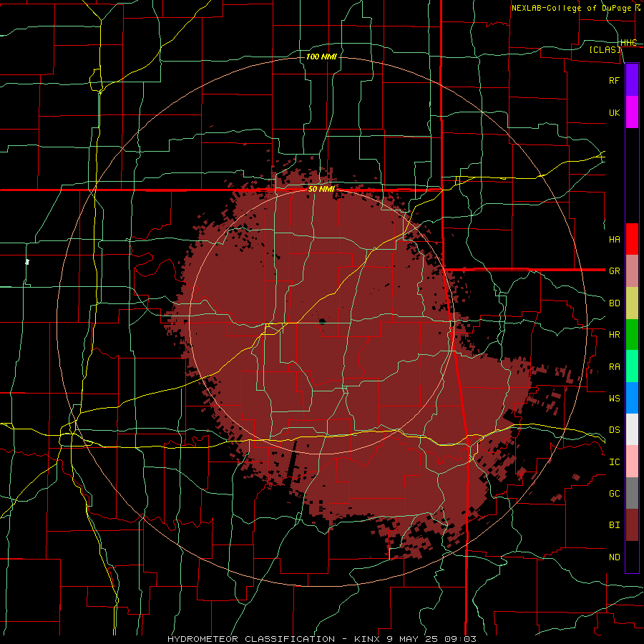This screenshot has height=644, width=644.
Task: Click the "09:03" timestamp
Action: (x=459, y=639)
